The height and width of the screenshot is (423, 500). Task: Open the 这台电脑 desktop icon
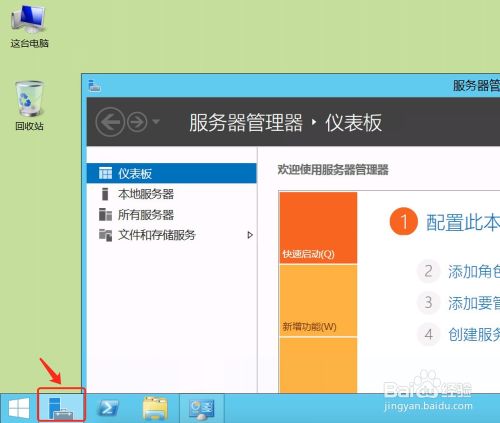tap(29, 27)
